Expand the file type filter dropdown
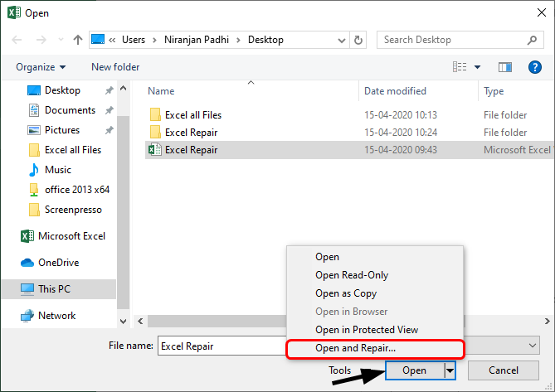 pos(533,346)
